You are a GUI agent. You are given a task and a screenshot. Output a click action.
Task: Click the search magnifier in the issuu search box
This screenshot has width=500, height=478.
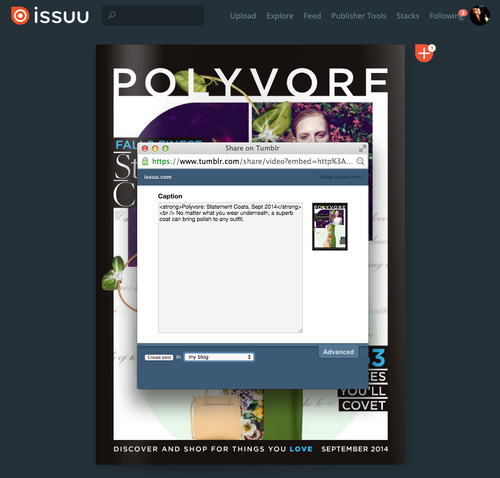(x=112, y=15)
